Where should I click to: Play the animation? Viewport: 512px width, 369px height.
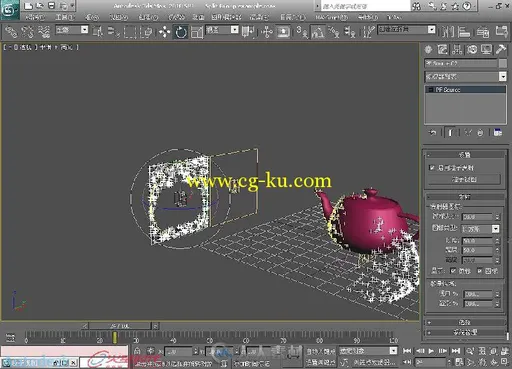[x=431, y=351]
